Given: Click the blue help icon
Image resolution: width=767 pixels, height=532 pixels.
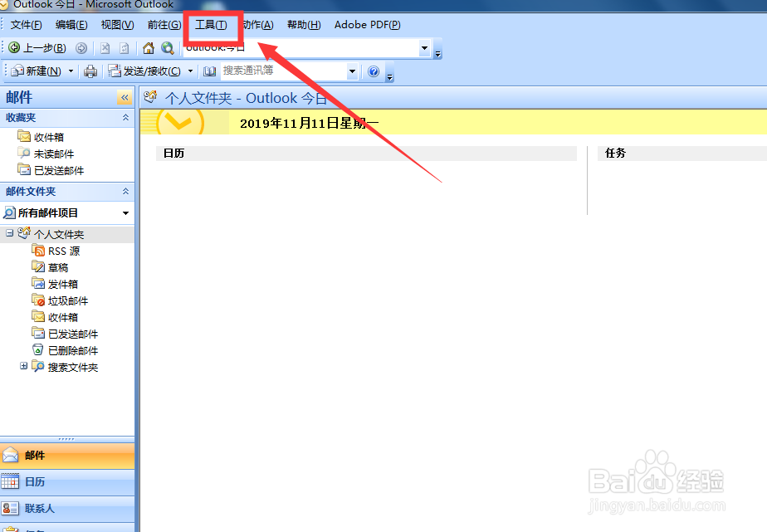Looking at the screenshot, I should (374, 71).
